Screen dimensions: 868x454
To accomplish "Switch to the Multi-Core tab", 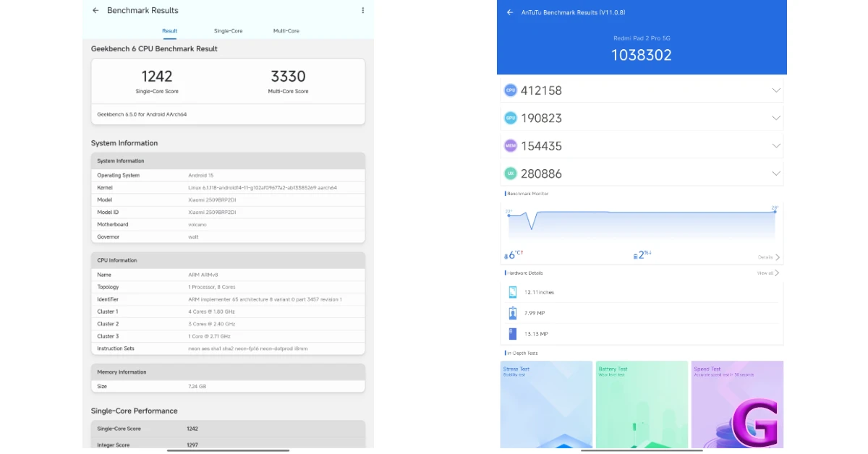I will (x=286, y=31).
